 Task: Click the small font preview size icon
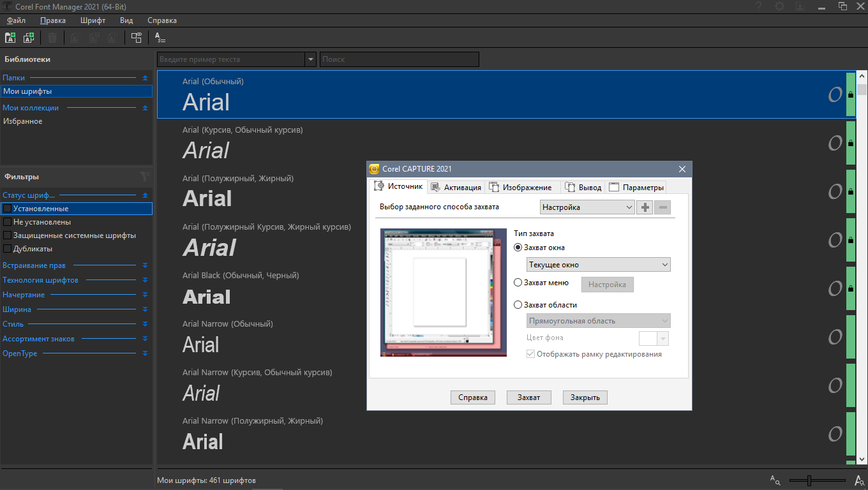(x=775, y=480)
